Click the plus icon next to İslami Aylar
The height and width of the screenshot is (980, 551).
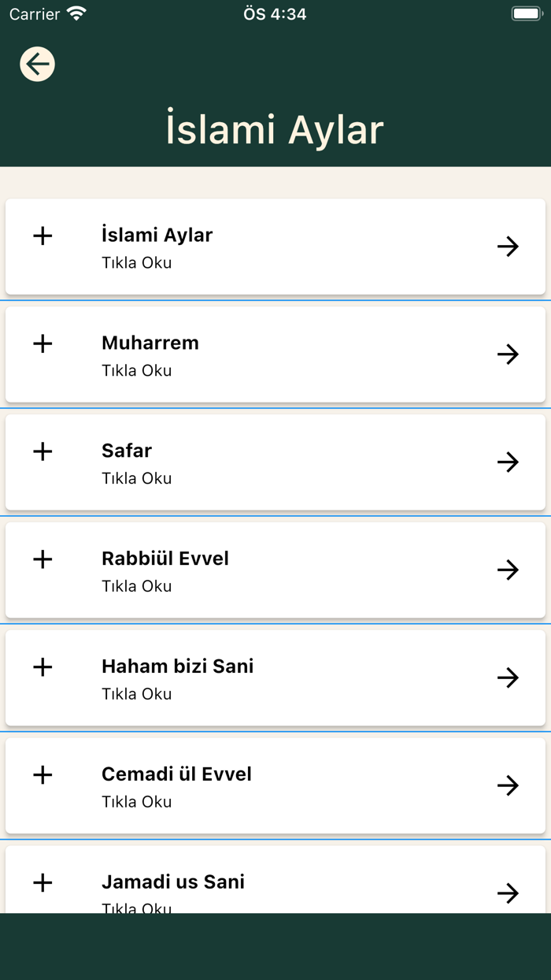pyautogui.click(x=43, y=236)
